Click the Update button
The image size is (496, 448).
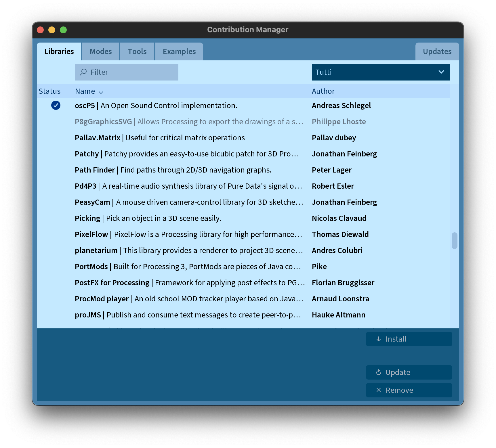[409, 372]
